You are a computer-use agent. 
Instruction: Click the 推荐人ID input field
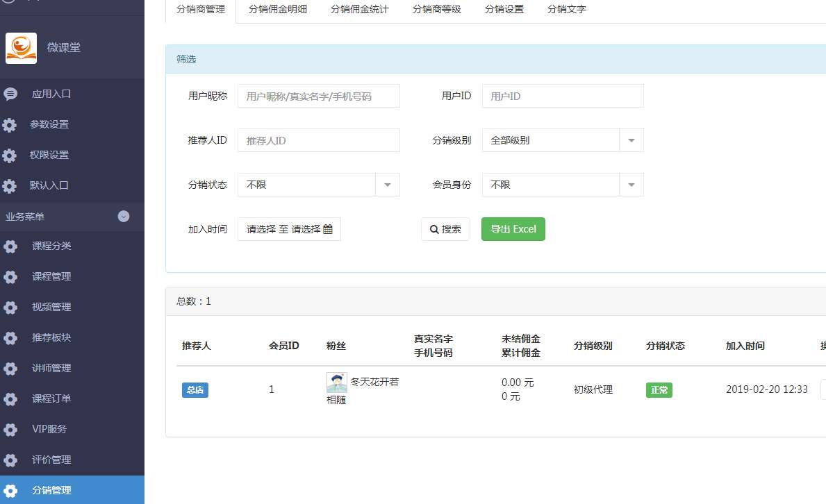[318, 140]
